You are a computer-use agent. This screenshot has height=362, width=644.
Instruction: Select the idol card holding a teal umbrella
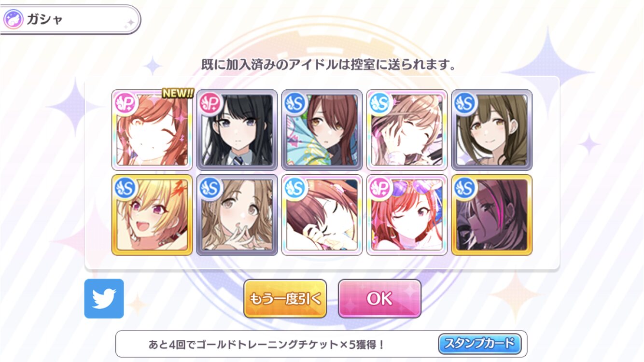click(x=322, y=130)
